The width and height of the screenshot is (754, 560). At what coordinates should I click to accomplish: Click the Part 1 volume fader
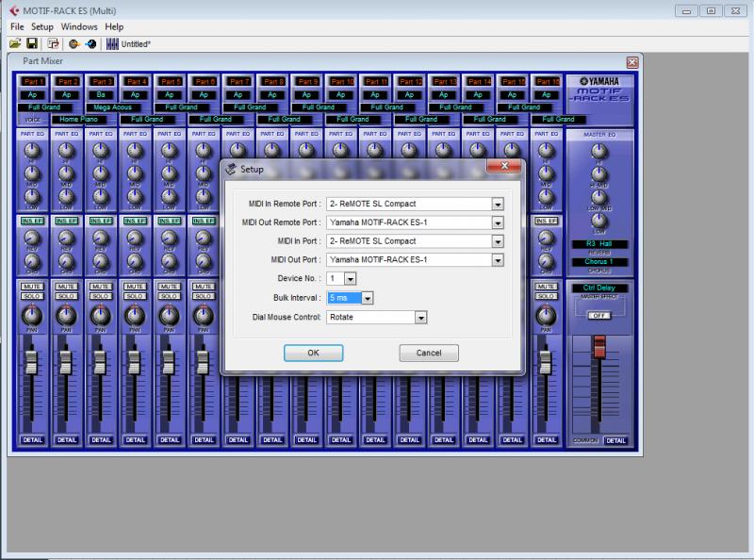(x=32, y=363)
